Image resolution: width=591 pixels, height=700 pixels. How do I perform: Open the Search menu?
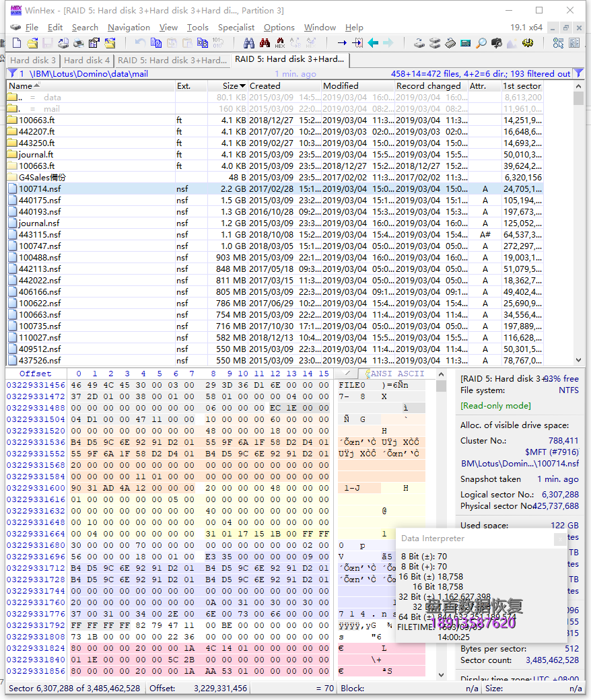click(x=85, y=27)
